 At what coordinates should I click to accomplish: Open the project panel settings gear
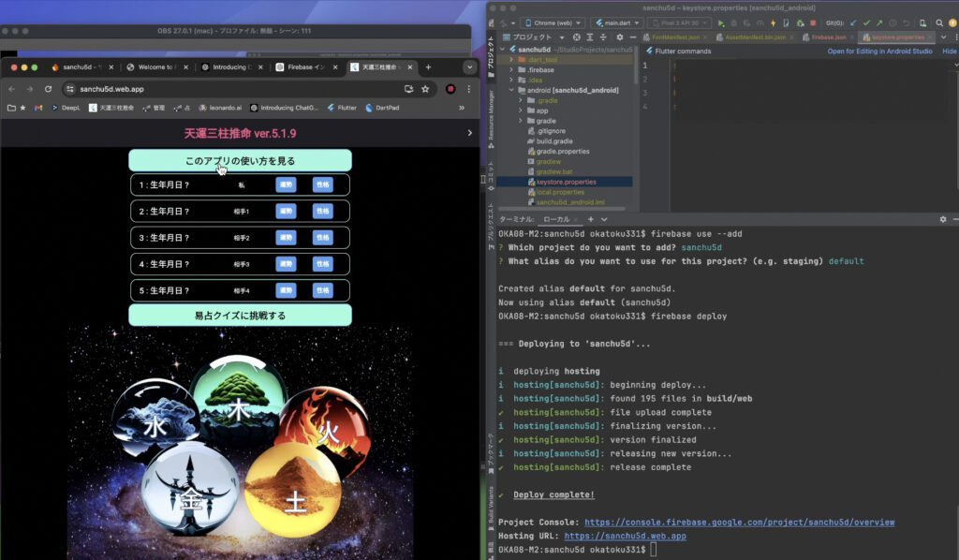click(x=619, y=37)
